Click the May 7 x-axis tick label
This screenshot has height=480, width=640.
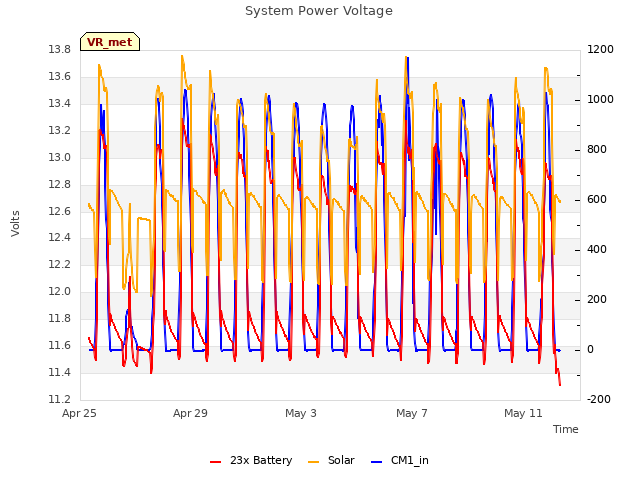point(412,413)
